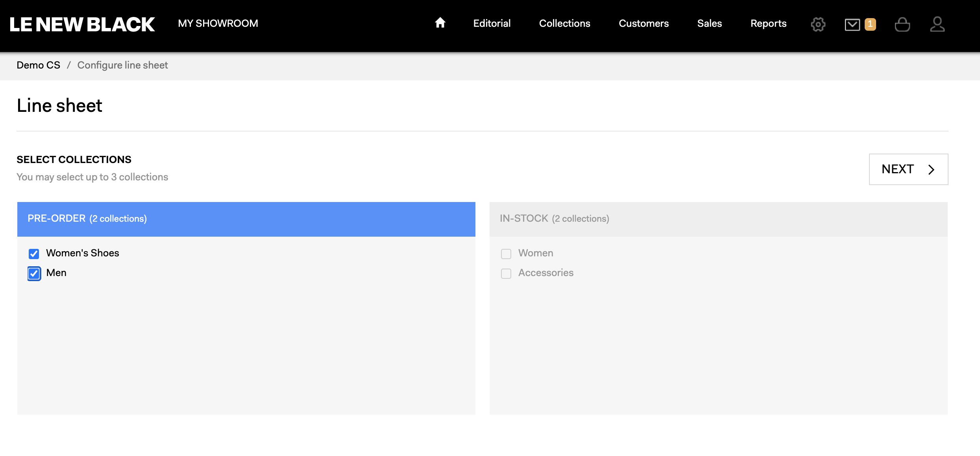
Task: Go to the home page icon
Action: (x=440, y=23)
